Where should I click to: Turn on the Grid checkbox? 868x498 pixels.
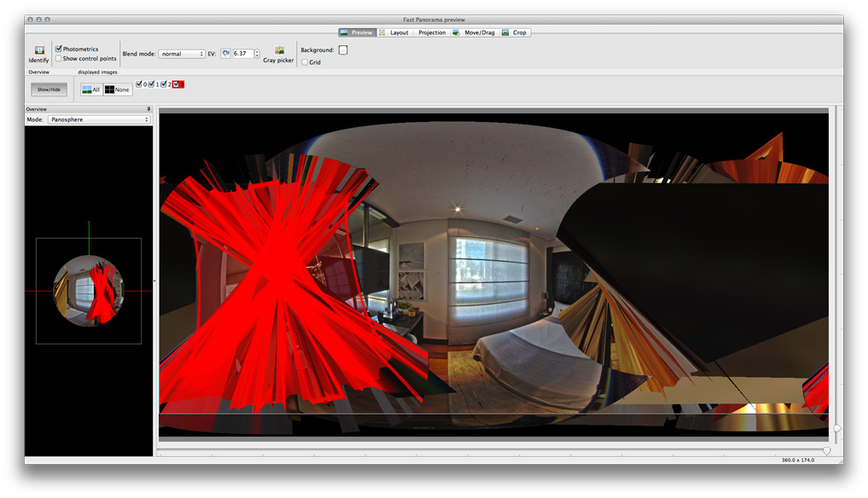coord(305,62)
